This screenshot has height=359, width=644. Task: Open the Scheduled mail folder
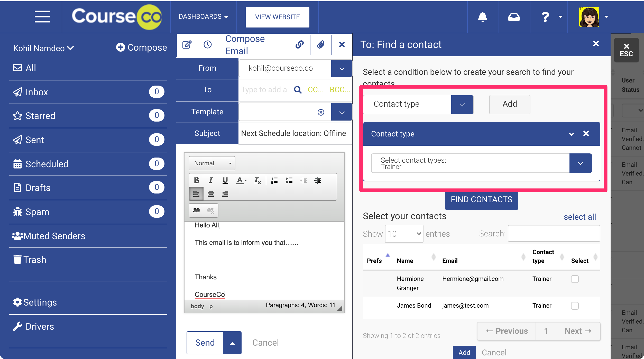[47, 164]
